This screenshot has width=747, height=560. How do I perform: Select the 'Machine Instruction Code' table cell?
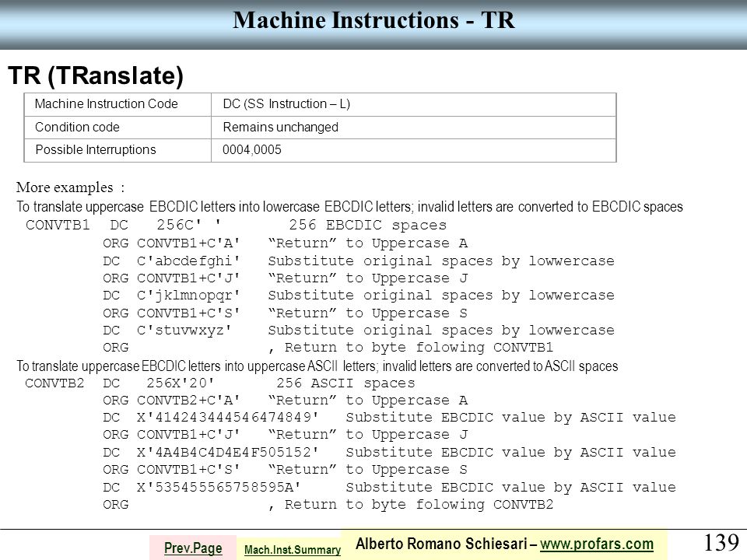(x=117, y=104)
